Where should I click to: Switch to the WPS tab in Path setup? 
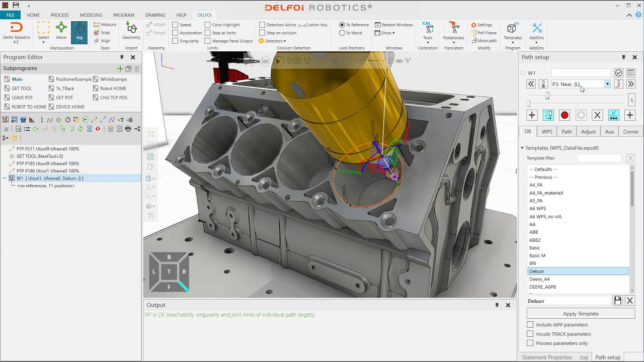[x=547, y=132]
